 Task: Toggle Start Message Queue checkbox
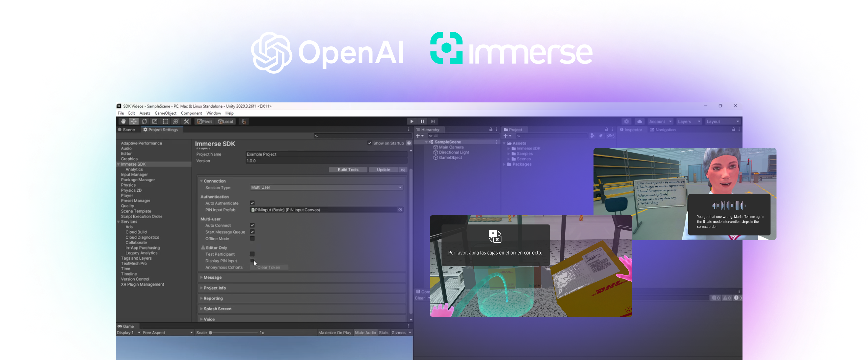[x=252, y=232]
